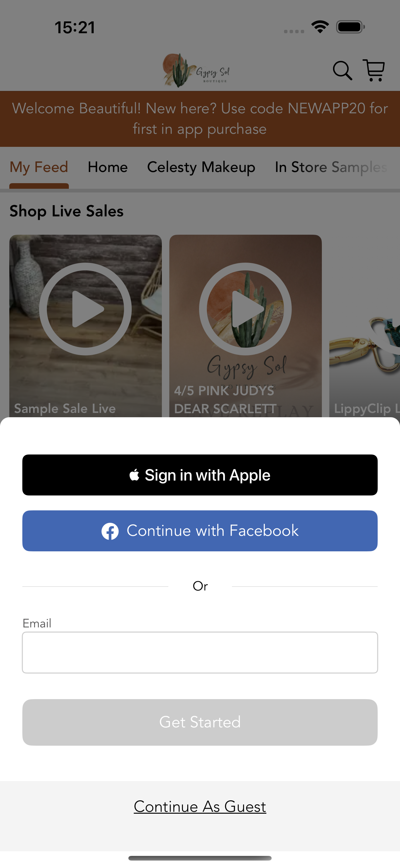This screenshot has height=868, width=400.
Task: Tap the NEWAPP20 welcome promo banner
Action: pyautogui.click(x=200, y=119)
